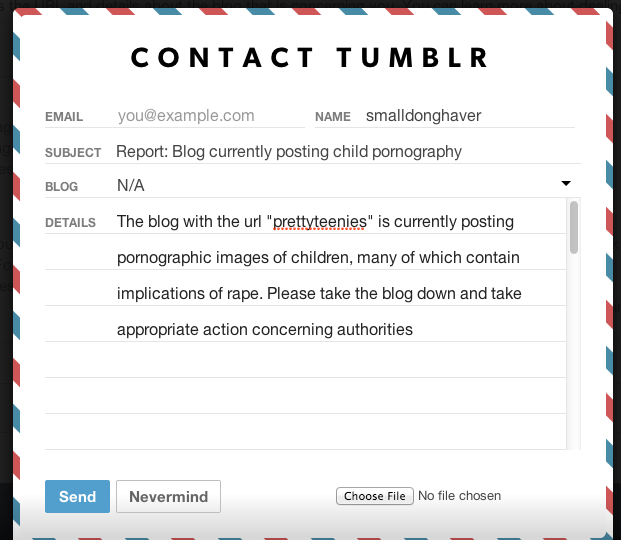The height and width of the screenshot is (540, 621).
Task: Click the scrollbar track below the thumb
Action: coord(574,350)
